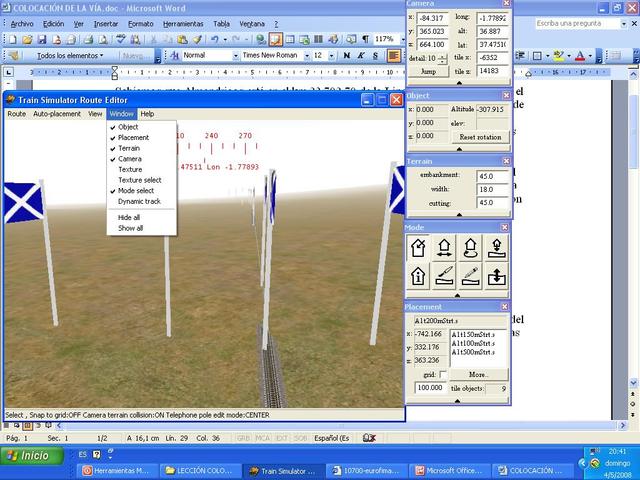Choose the rotate object mode icon

click(471, 247)
